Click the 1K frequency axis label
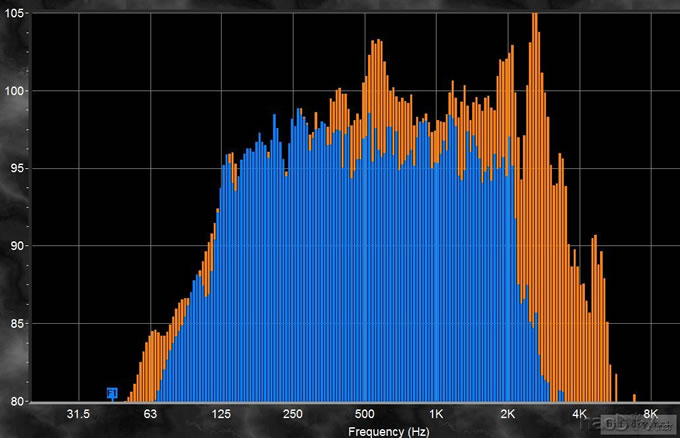This screenshot has height=438, width=680. (x=436, y=414)
